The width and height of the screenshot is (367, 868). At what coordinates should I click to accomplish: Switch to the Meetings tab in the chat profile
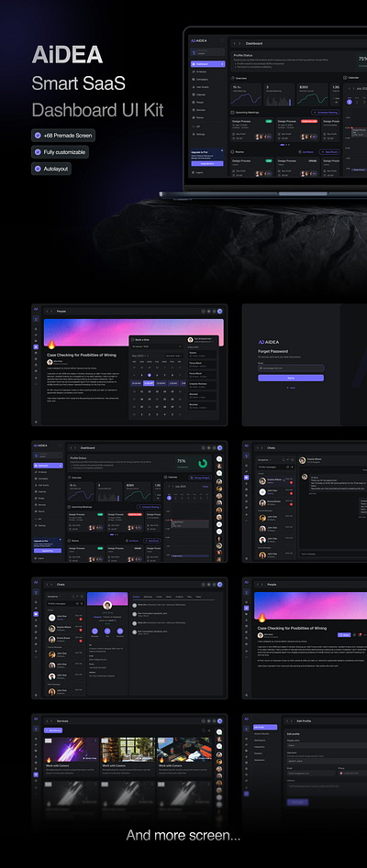(148, 597)
